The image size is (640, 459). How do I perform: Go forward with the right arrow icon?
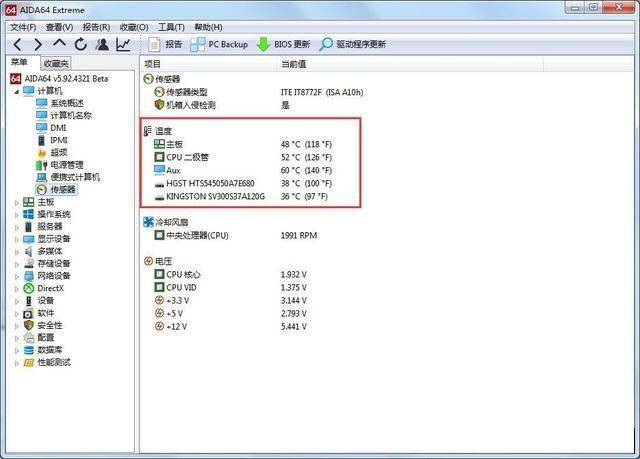pyautogui.click(x=38, y=44)
